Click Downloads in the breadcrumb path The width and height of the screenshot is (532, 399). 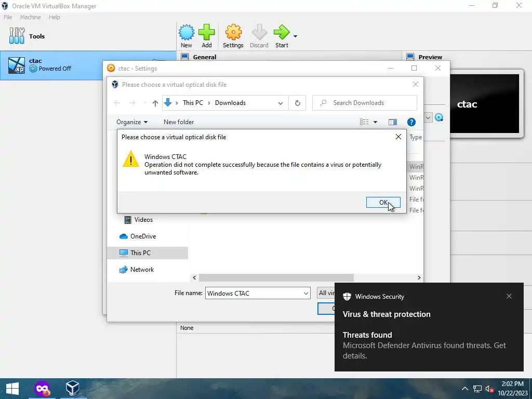coord(230,103)
